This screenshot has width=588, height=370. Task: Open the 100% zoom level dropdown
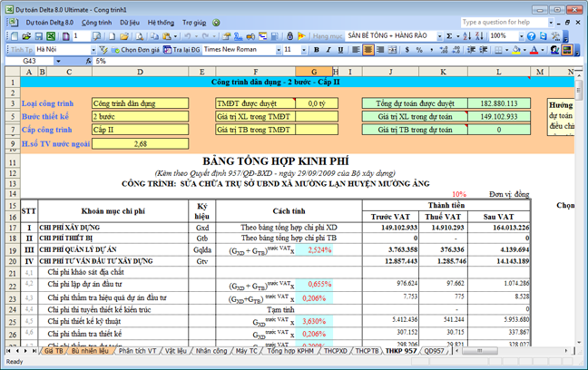click(521, 35)
